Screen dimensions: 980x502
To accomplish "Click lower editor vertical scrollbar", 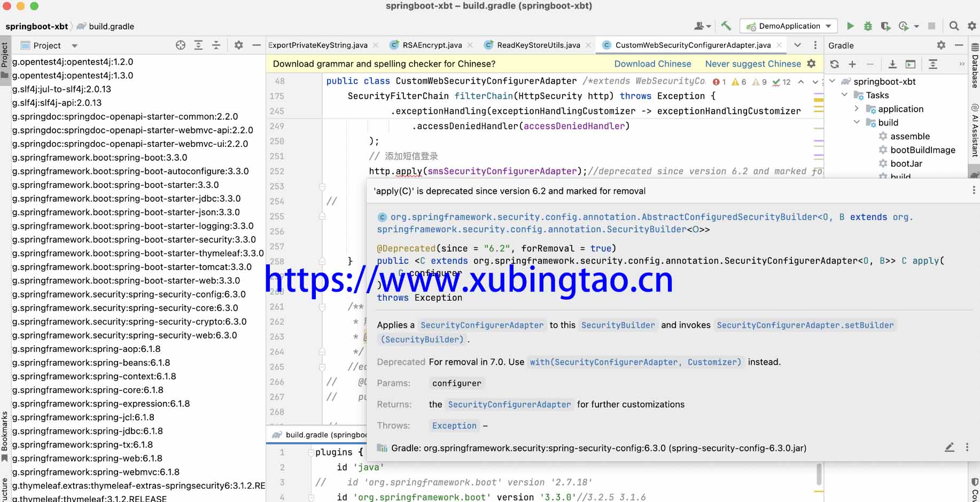I will [x=819, y=475].
